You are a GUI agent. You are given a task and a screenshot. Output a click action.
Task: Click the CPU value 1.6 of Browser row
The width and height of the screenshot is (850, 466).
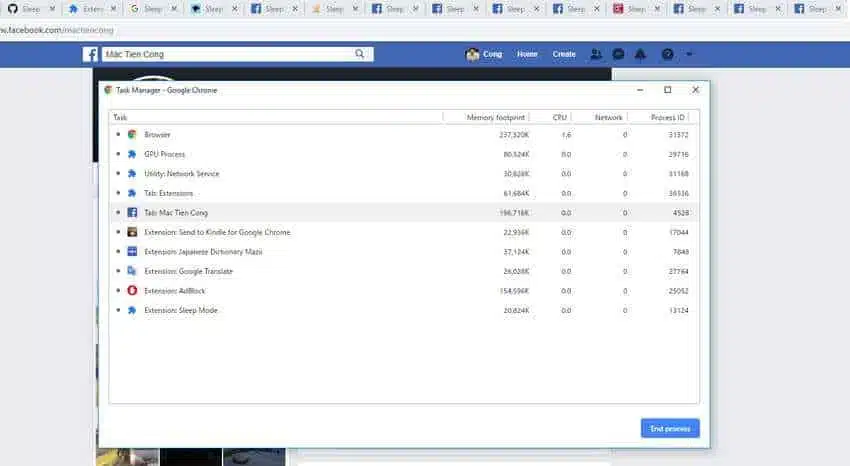point(566,135)
